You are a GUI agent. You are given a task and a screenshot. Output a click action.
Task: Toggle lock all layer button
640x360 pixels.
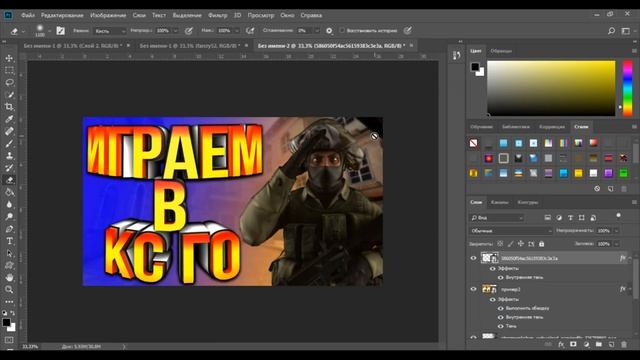[542, 244]
